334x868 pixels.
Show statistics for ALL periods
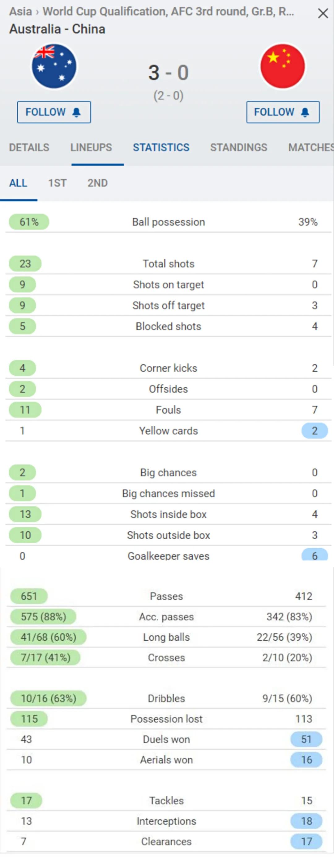pos(18,183)
